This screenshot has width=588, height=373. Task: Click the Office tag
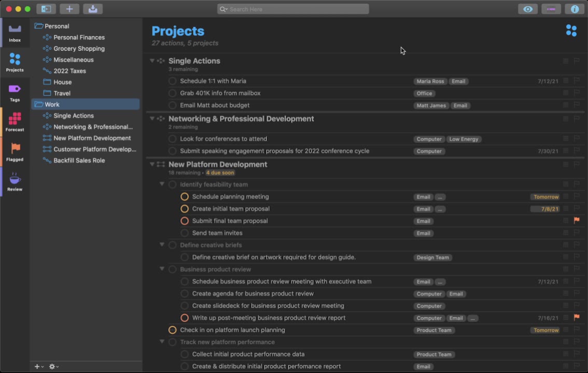[x=424, y=94]
